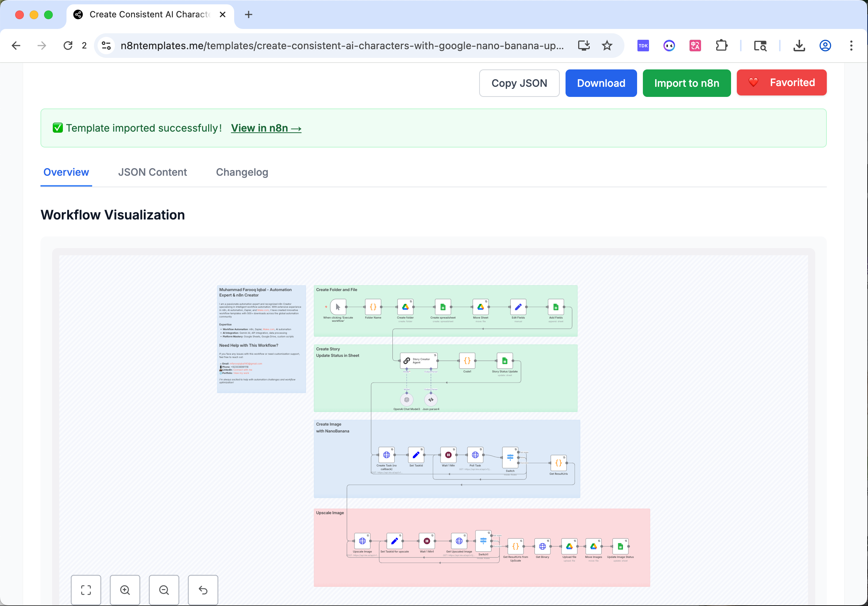The height and width of the screenshot is (606, 868).
Task: Click the fit-to-view canvas icon
Action: click(x=86, y=589)
